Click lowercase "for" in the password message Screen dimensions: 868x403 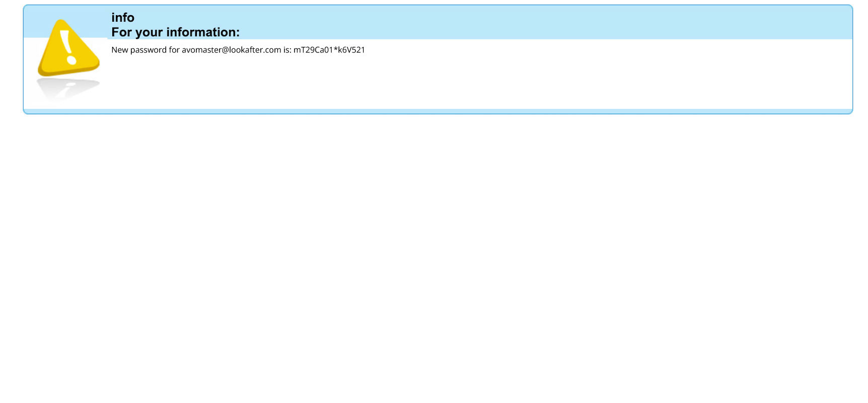tap(174, 50)
